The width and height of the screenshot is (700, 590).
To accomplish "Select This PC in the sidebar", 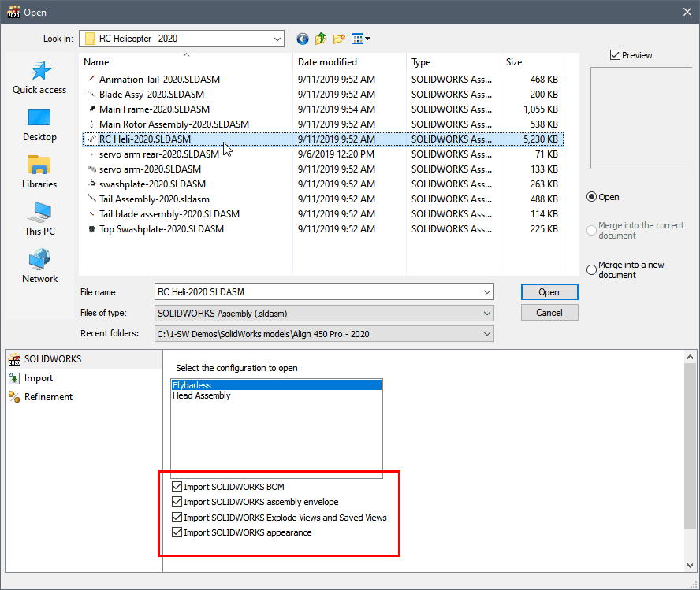I will 39,220.
